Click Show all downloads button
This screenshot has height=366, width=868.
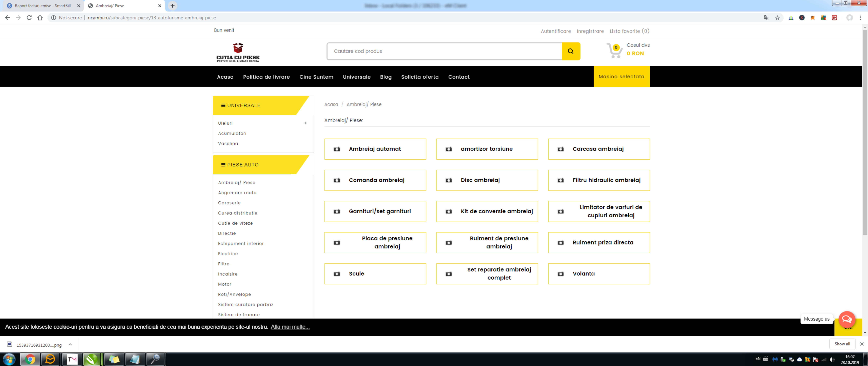click(x=842, y=344)
